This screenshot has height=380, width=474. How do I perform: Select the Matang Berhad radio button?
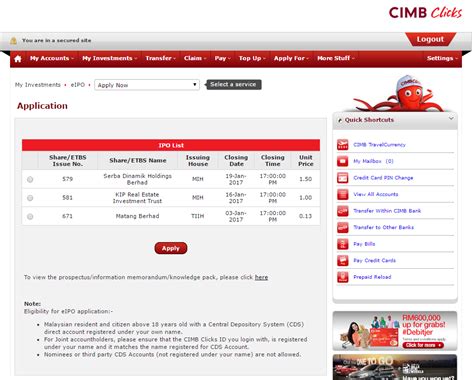pyautogui.click(x=30, y=217)
